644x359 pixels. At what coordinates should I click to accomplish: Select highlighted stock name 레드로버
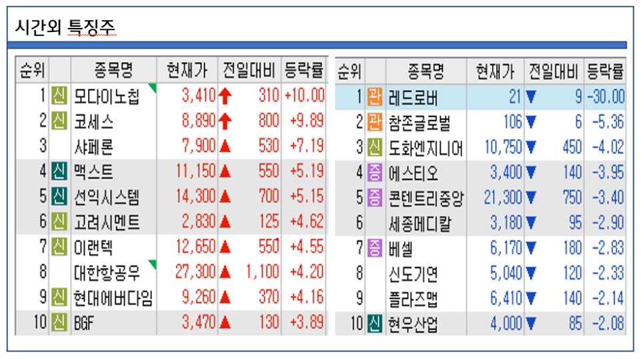413,98
